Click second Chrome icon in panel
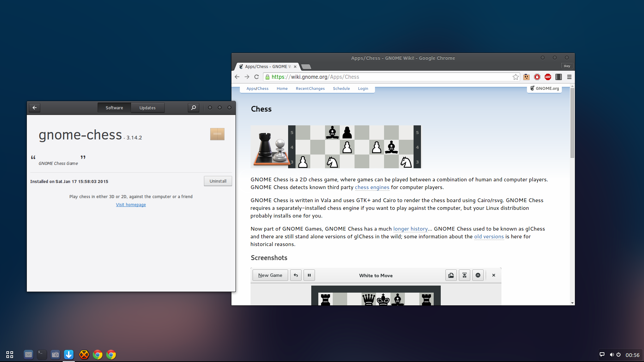Viewport: 644px width, 362px height. coord(111,354)
